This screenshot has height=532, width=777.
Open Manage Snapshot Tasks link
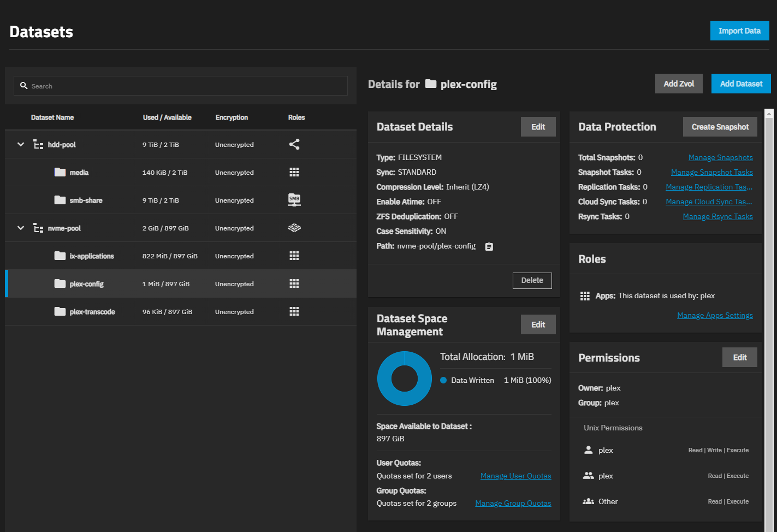711,172
